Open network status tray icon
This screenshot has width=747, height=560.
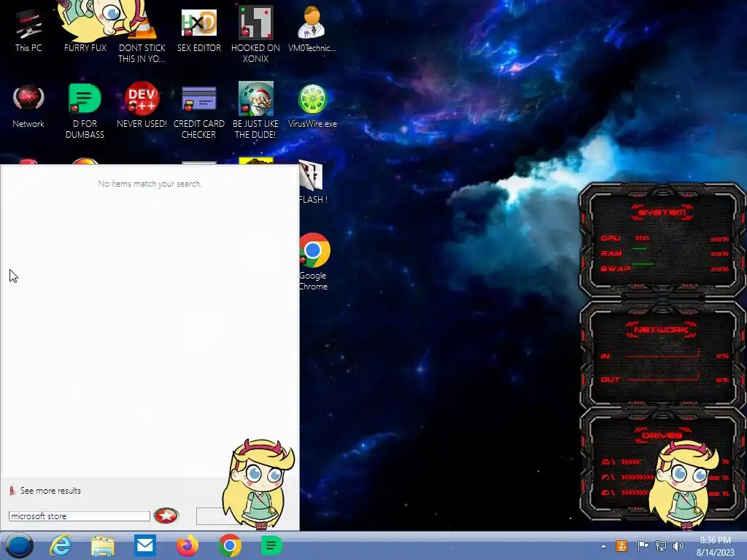click(x=661, y=545)
